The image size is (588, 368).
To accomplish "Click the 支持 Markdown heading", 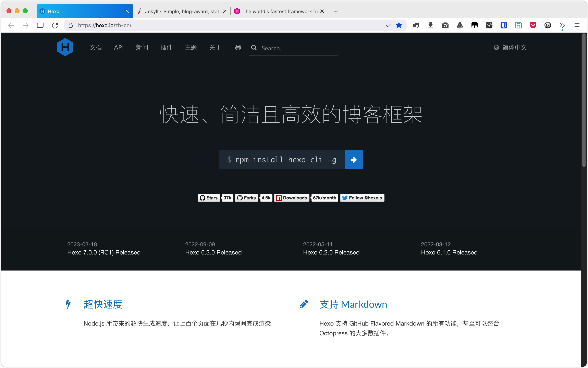I will 353,304.
